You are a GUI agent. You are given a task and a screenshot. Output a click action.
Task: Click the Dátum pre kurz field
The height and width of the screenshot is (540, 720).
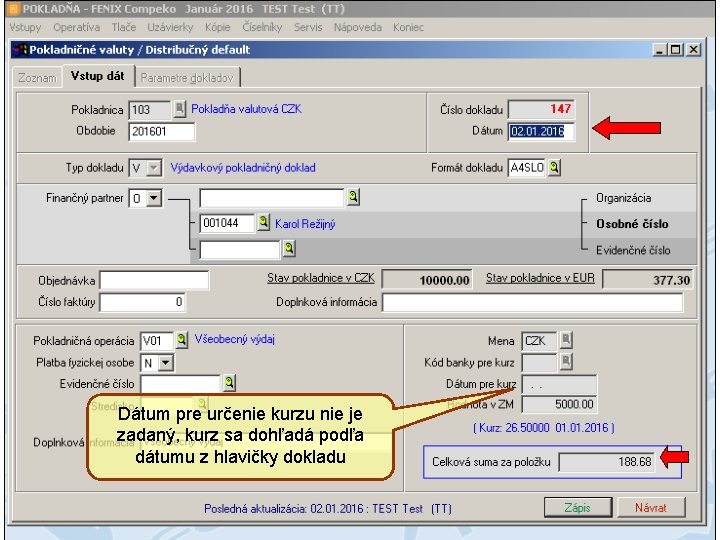(559, 384)
